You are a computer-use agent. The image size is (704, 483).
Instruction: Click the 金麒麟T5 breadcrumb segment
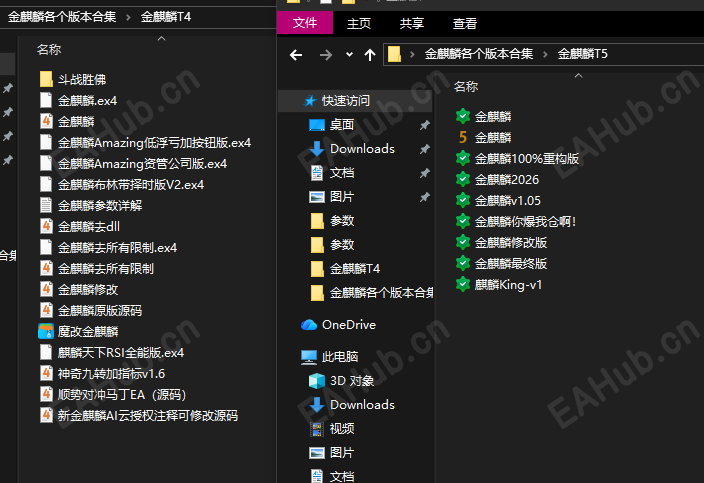(x=582, y=54)
